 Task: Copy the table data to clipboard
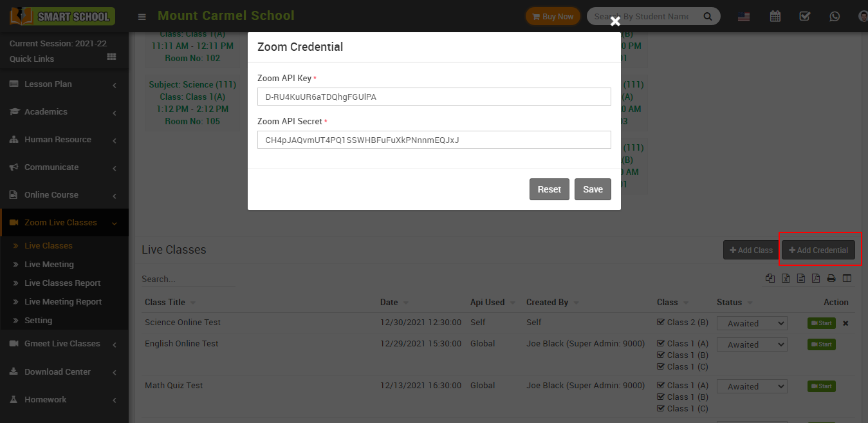point(770,277)
